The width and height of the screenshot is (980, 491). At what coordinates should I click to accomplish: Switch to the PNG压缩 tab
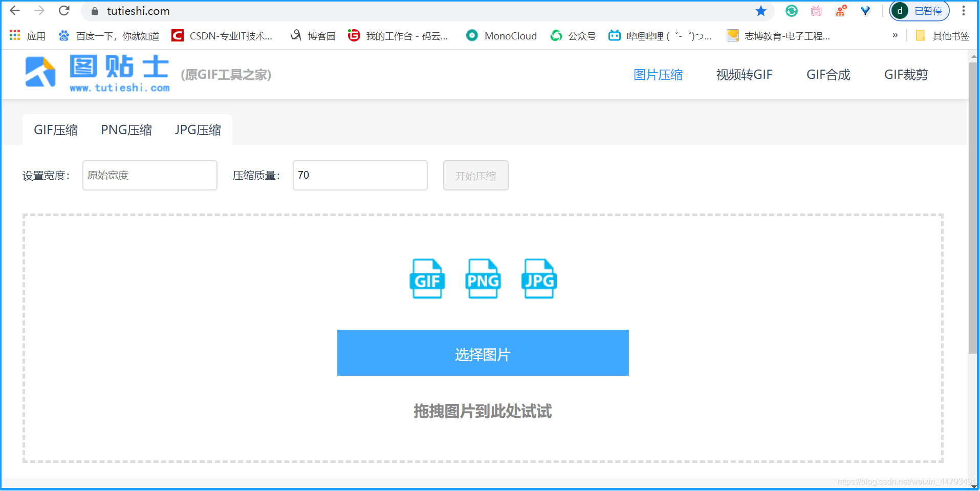click(126, 130)
